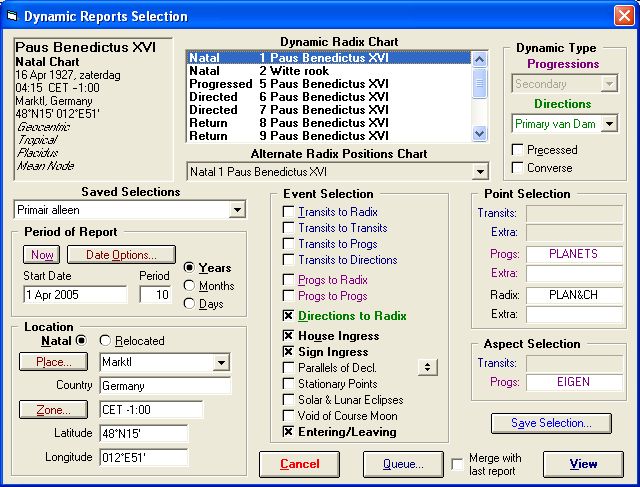Open the Saved Selections dropdown
Screen dimensions: 640x487
click(237, 209)
